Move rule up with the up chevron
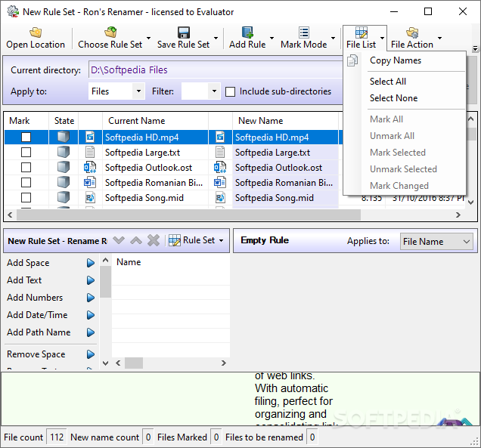The image size is (481, 448). pos(136,240)
